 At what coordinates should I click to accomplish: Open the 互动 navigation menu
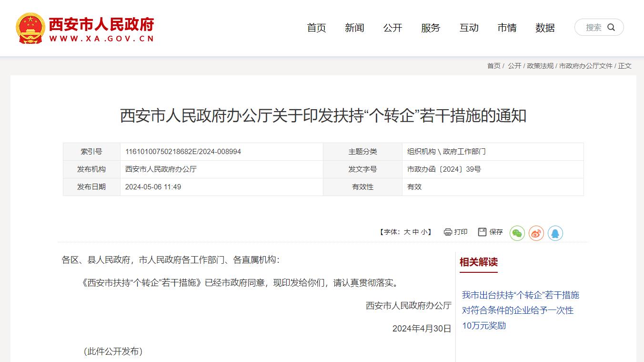[469, 28]
